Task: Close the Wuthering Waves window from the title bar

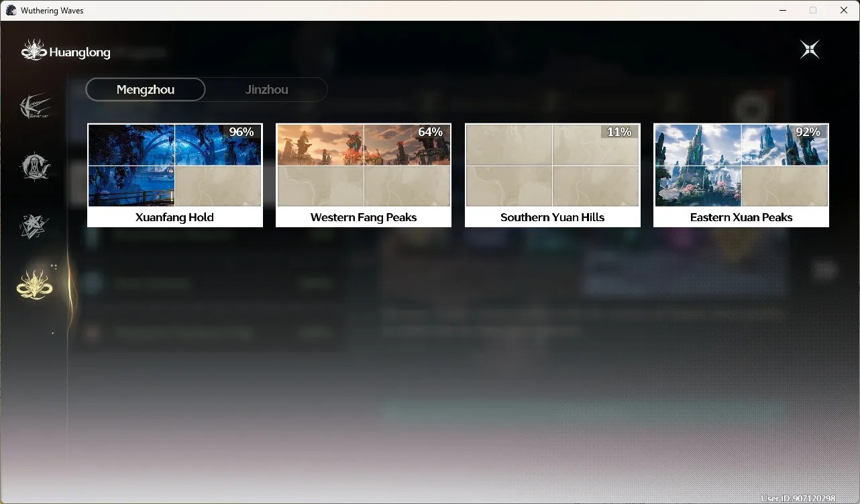Action: coord(844,10)
